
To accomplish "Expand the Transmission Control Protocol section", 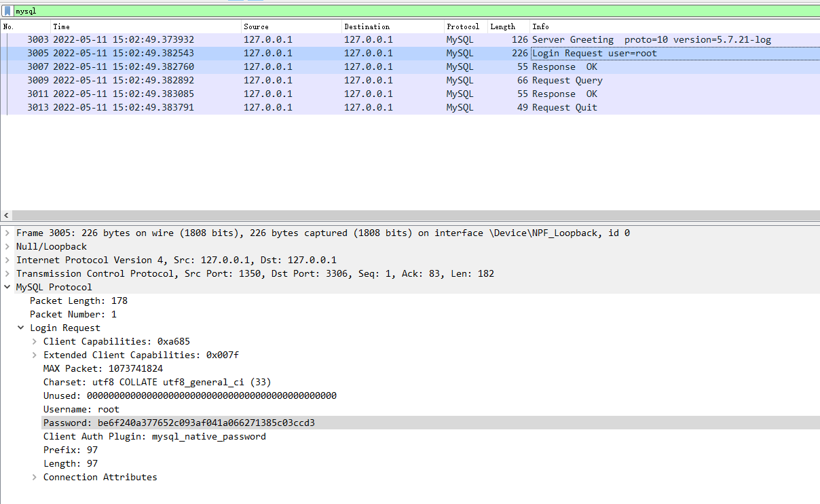I will (x=7, y=273).
